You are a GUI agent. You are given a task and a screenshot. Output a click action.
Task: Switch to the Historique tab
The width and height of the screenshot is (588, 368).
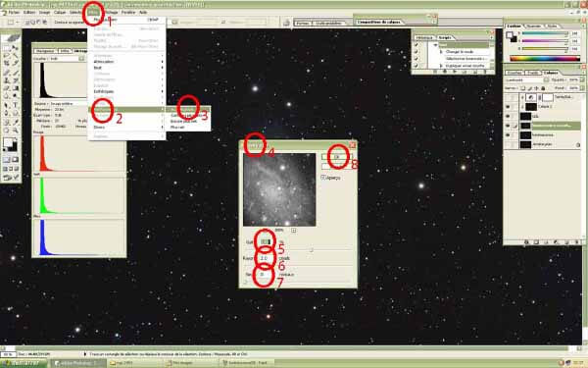click(x=424, y=37)
